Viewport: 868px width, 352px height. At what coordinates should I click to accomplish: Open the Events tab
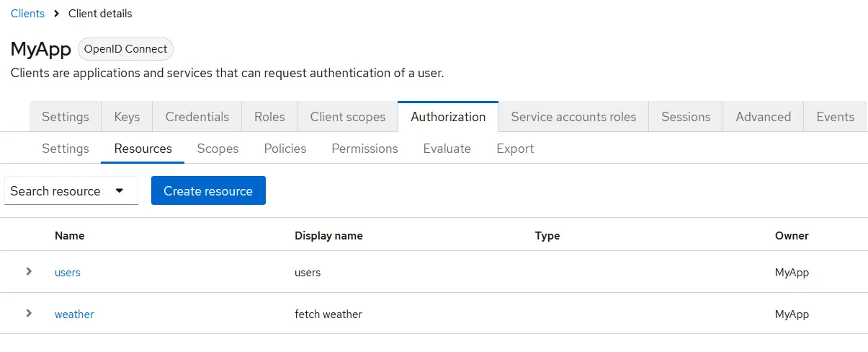pos(835,117)
